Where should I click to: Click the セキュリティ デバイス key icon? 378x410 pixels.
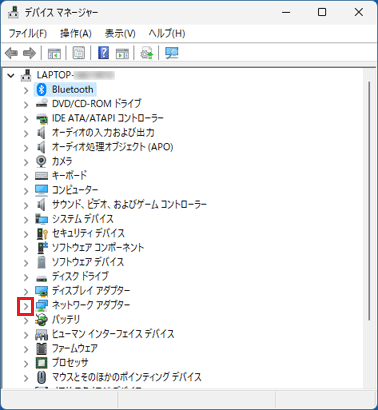click(x=42, y=233)
